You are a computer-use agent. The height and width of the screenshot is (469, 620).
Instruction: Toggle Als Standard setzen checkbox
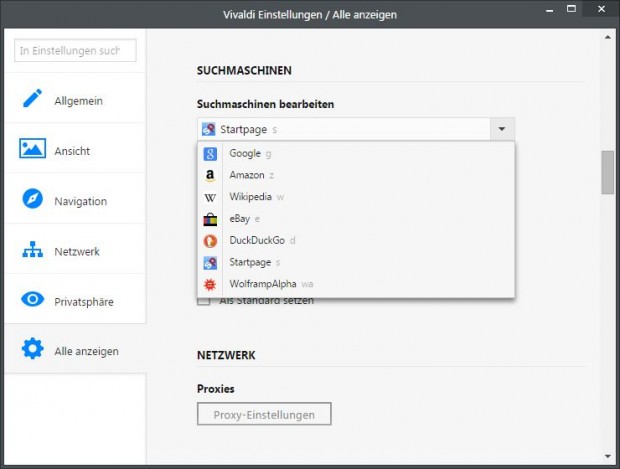pos(204,301)
